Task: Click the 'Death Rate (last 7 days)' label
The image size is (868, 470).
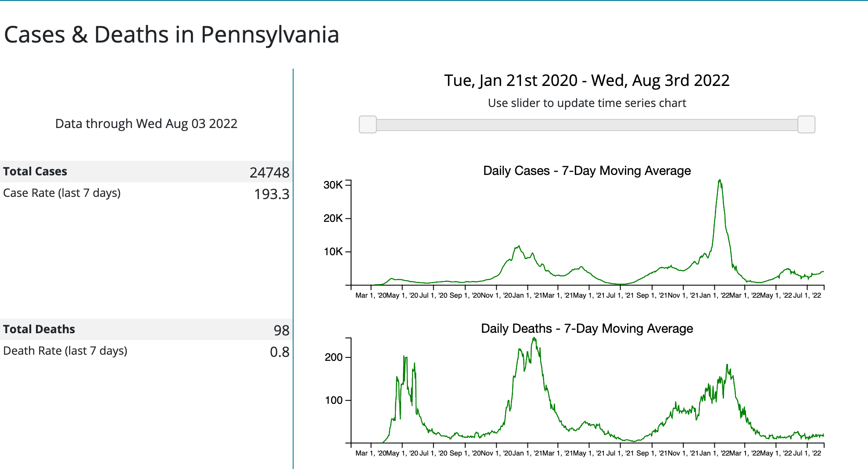Action: (65, 351)
